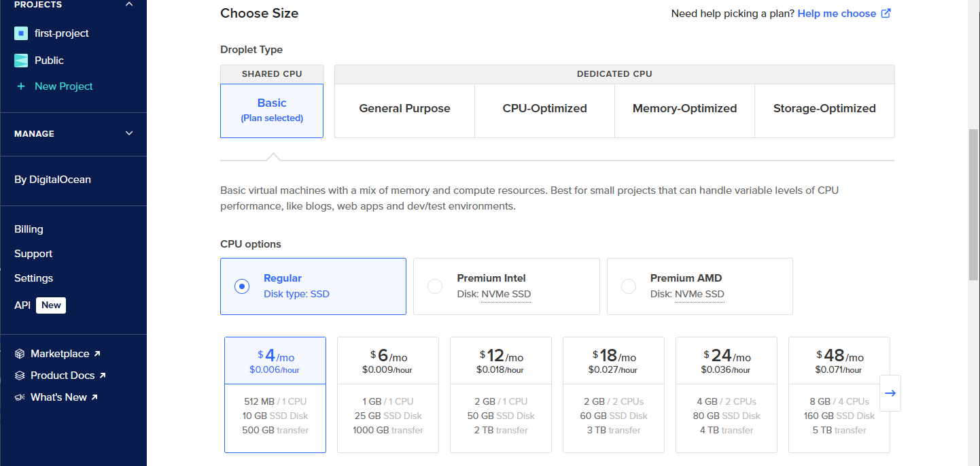Expand the MANAGE section chevron
This screenshot has width=980, height=466.
129,133
